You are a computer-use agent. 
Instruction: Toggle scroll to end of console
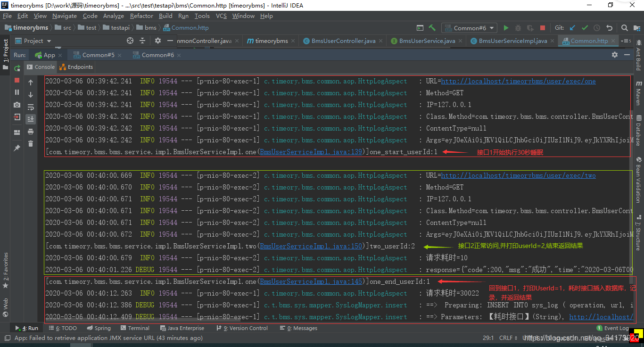tap(31, 119)
